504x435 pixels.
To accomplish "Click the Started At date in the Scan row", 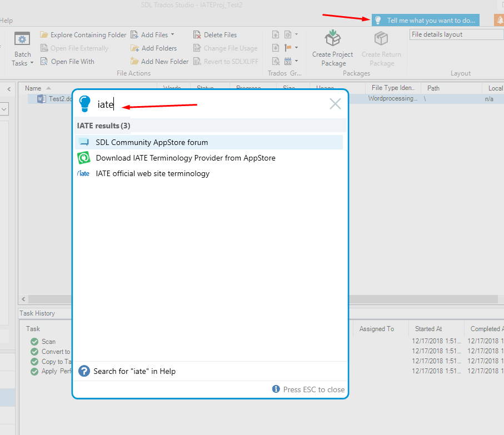I will (x=436, y=341).
